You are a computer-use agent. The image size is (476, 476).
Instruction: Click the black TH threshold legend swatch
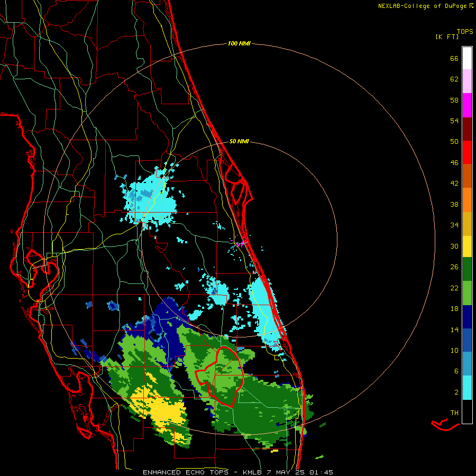point(467,411)
